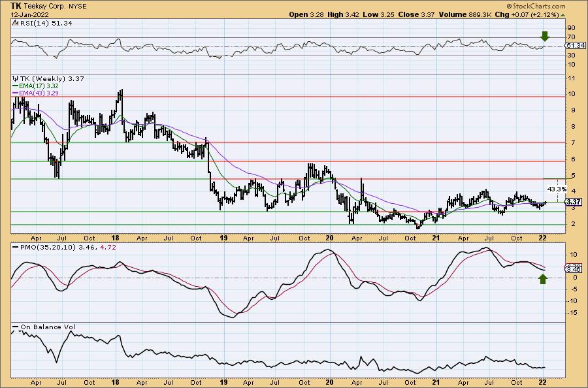
Task: Click the -10 label on PMO axis
Action: 572,300
